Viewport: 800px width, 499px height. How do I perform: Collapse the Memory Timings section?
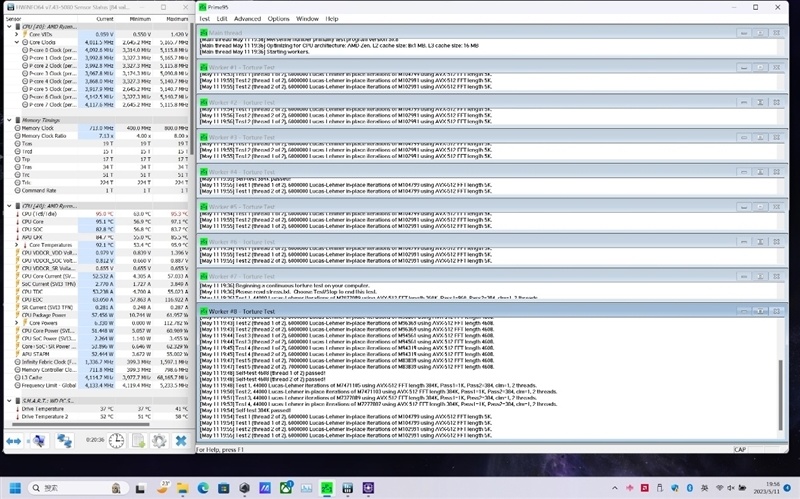pos(9,120)
